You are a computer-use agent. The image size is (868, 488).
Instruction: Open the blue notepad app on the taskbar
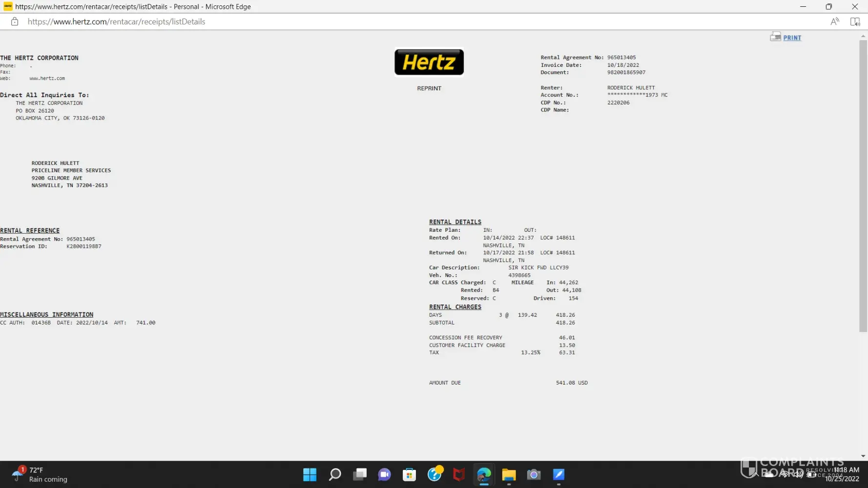pos(558,474)
